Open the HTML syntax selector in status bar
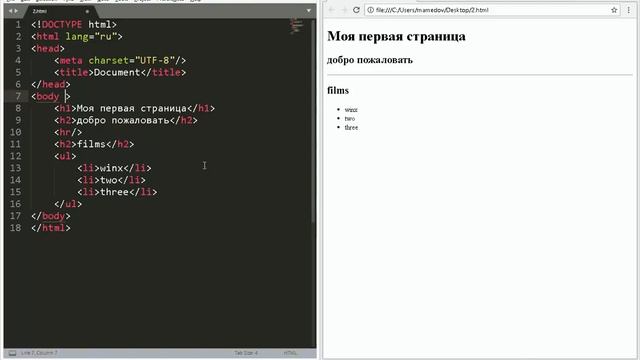 (290, 353)
